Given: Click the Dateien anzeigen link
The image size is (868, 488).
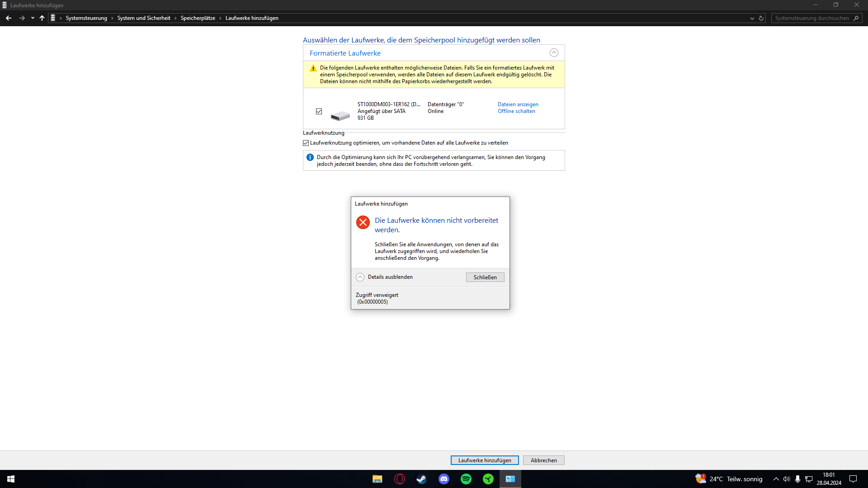Looking at the screenshot, I should pos(518,104).
